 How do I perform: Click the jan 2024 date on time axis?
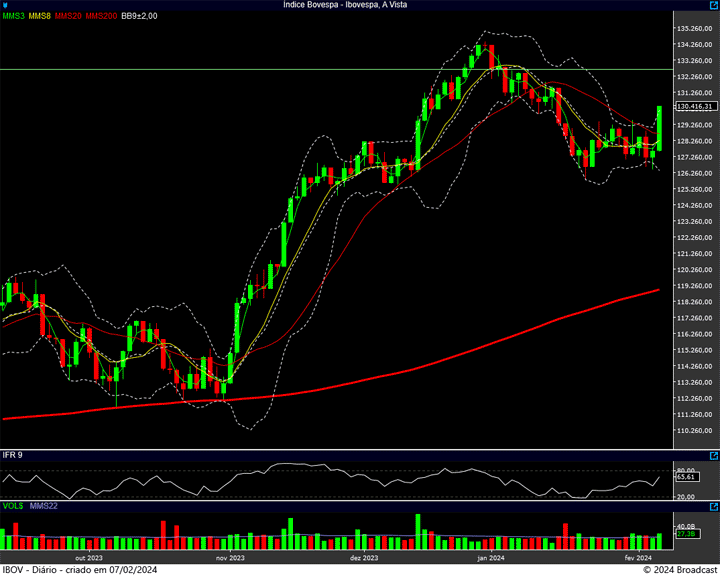(x=492, y=557)
